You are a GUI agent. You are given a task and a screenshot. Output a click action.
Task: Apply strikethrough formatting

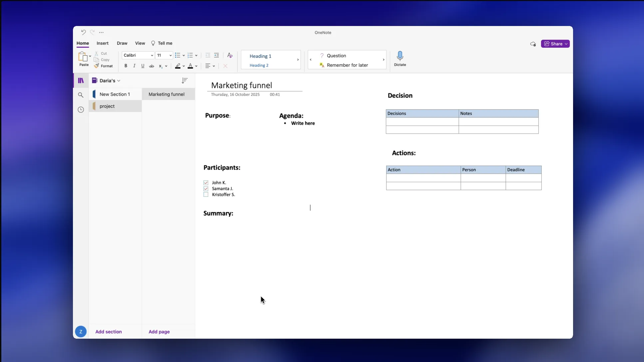click(x=152, y=65)
